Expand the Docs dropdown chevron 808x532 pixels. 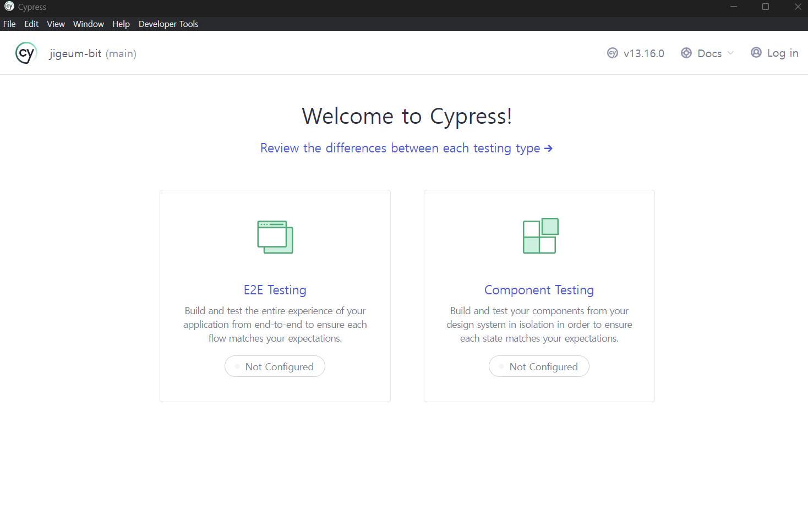pyautogui.click(x=730, y=53)
